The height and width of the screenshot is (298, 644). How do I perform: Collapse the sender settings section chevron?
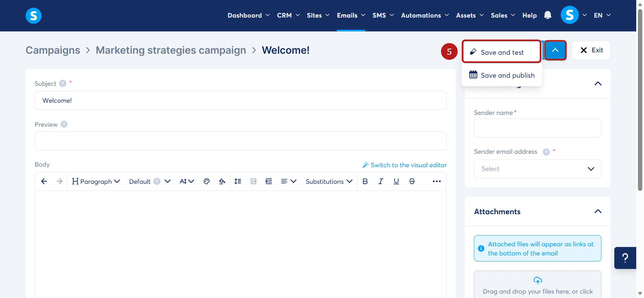tap(598, 83)
